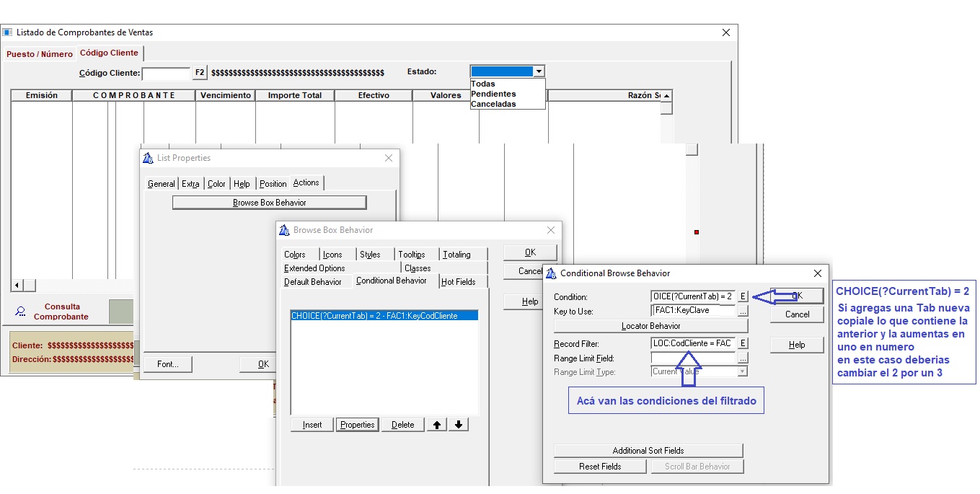Viewport: 980px width, 494px height.
Task: Click the move-down arrow in Browse Box Behavior
Action: tap(459, 425)
